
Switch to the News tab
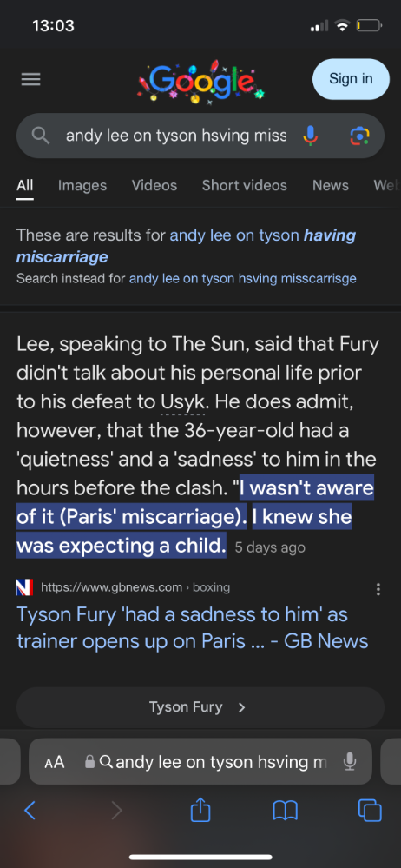point(330,185)
